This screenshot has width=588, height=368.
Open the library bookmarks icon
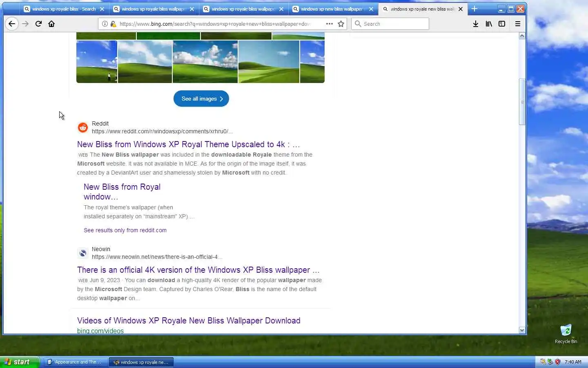pos(489,24)
